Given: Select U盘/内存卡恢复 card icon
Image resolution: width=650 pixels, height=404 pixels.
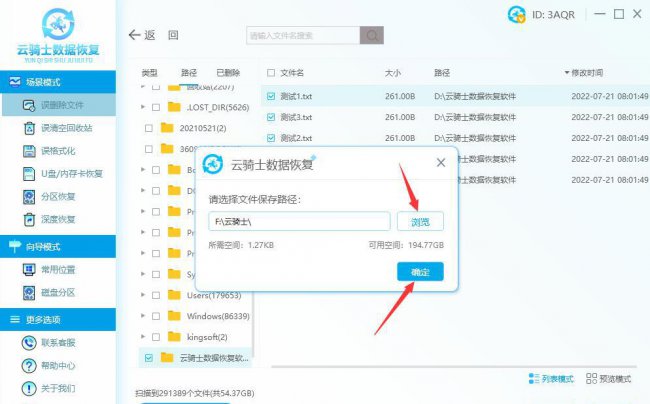Looking at the screenshot, I should pyautogui.click(x=29, y=174).
